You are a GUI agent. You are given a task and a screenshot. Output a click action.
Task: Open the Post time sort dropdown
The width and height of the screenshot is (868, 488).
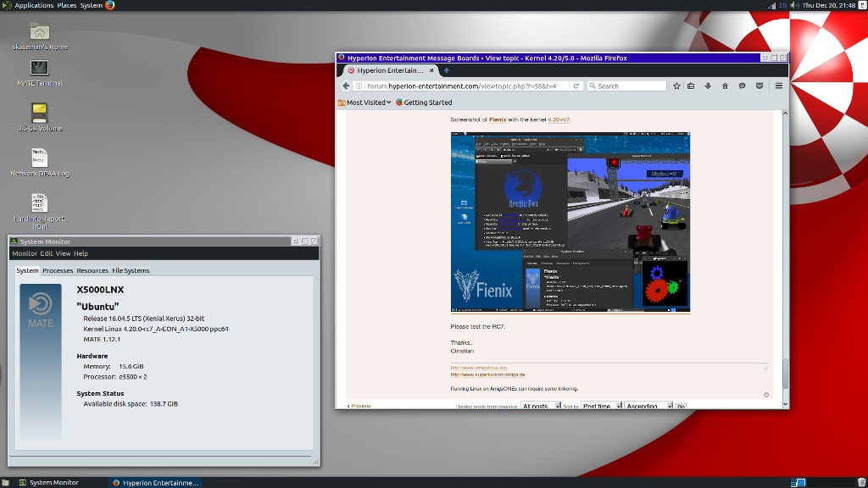[602, 406]
